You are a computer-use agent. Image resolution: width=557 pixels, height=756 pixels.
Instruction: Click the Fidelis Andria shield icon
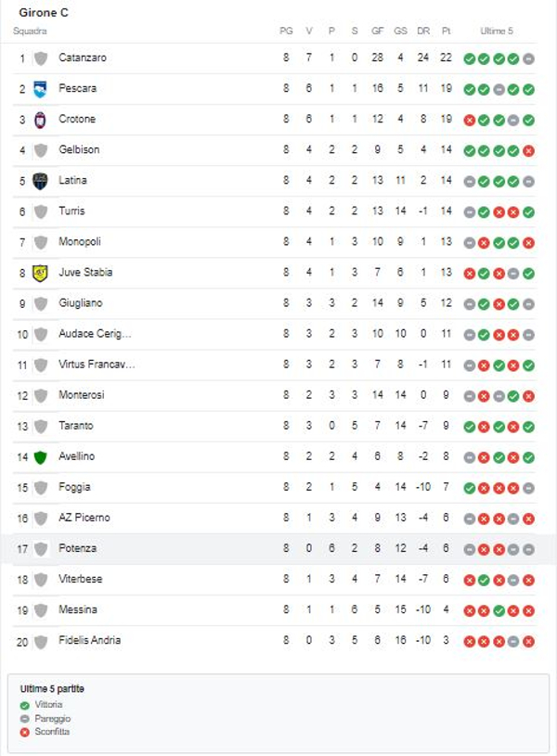[x=40, y=641]
